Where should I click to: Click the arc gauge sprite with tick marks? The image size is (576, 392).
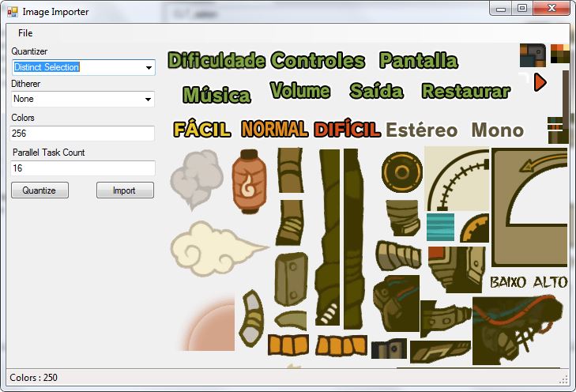pos(457,179)
